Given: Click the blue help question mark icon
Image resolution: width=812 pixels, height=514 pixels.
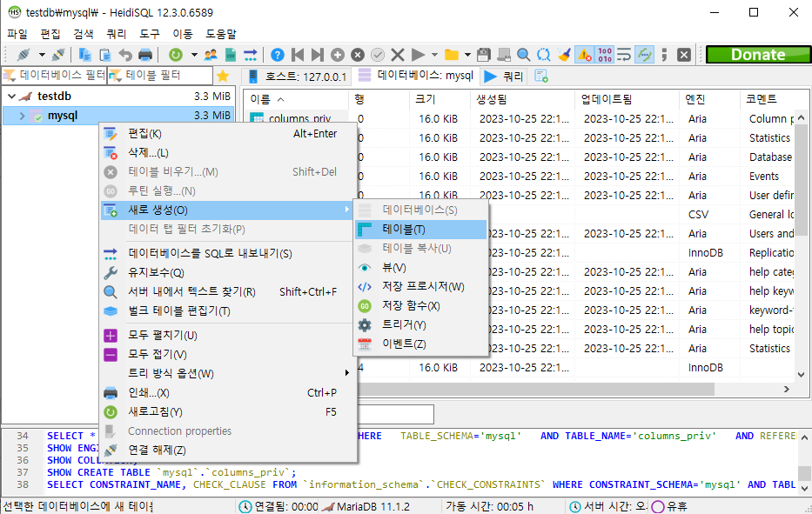Looking at the screenshot, I should click(x=278, y=54).
